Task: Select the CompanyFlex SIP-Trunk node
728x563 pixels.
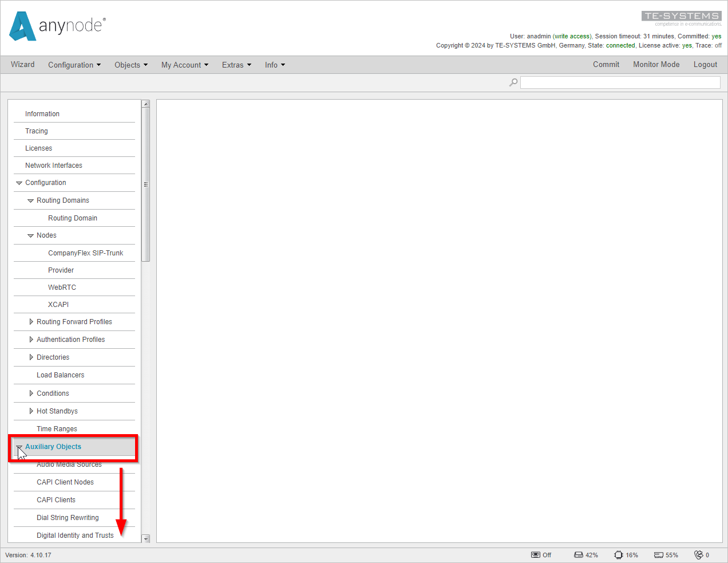Action: coord(86,253)
